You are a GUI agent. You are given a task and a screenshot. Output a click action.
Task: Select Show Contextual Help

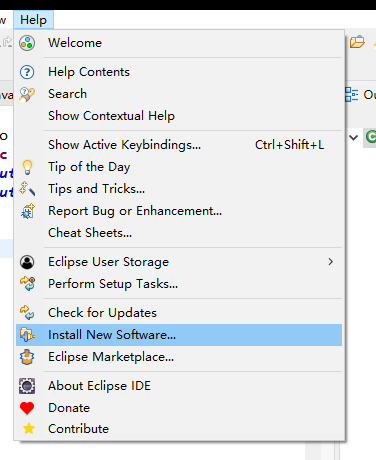179,116
